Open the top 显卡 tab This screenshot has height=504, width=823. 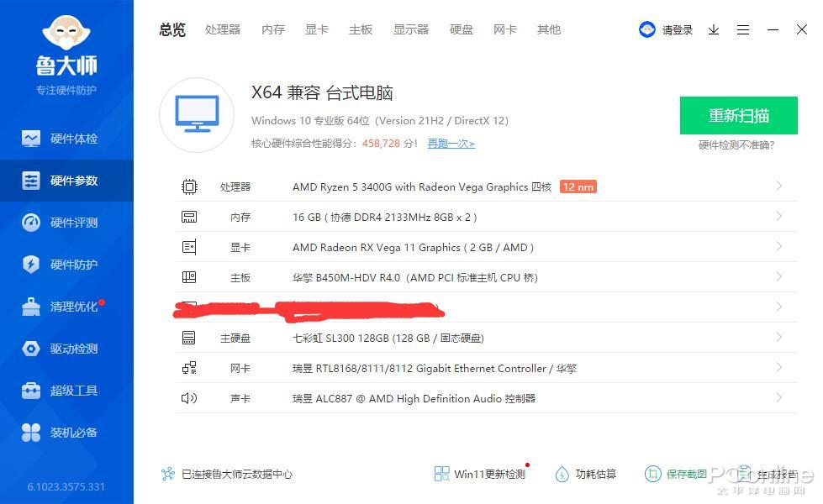316,29
